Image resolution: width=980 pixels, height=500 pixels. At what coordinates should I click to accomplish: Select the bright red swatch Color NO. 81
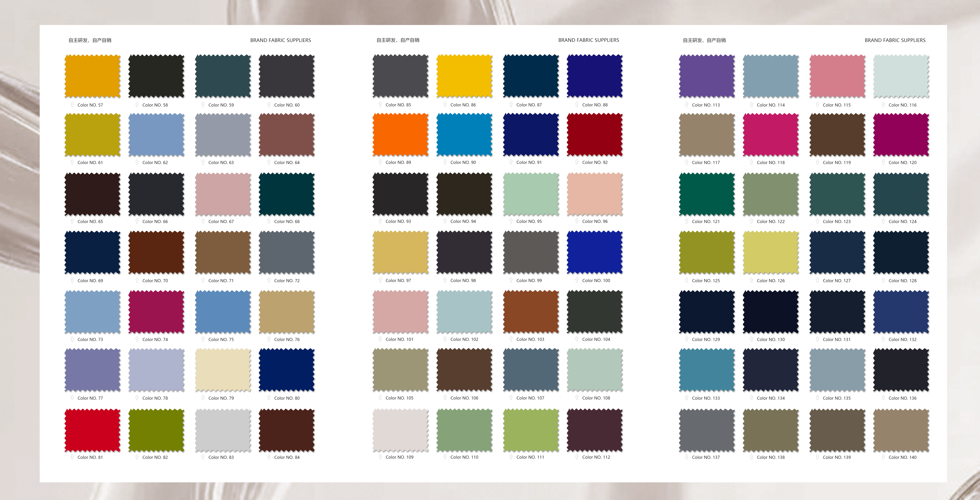point(92,430)
